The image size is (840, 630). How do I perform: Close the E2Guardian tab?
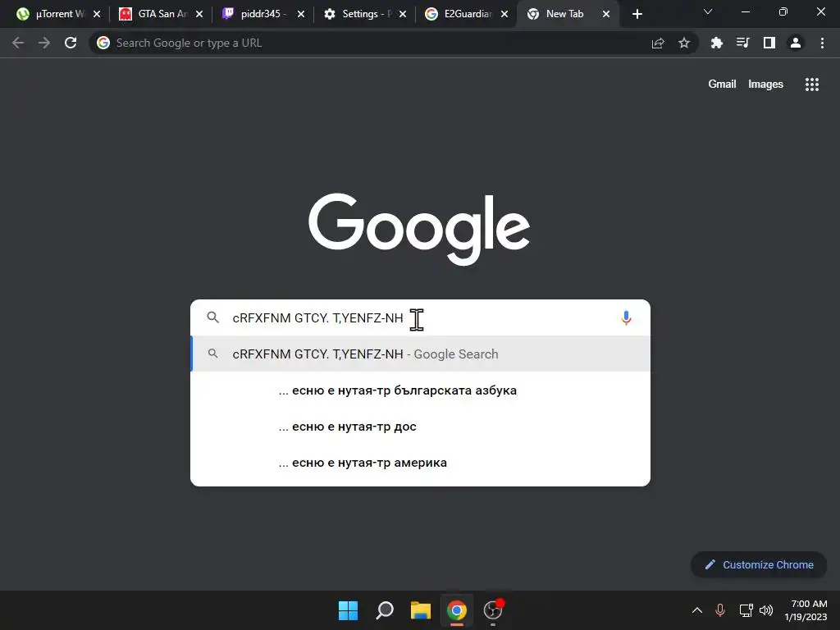click(504, 14)
